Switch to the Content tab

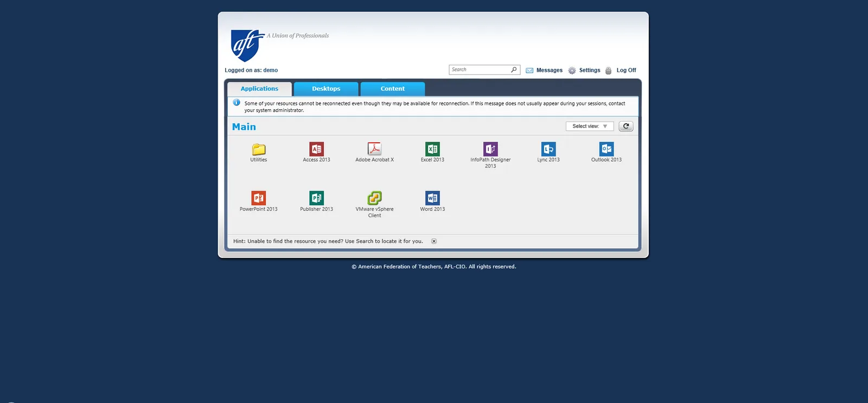393,89
